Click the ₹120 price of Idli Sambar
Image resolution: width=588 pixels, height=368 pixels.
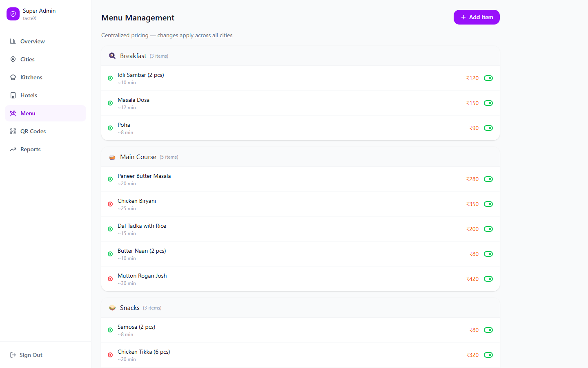(472, 78)
